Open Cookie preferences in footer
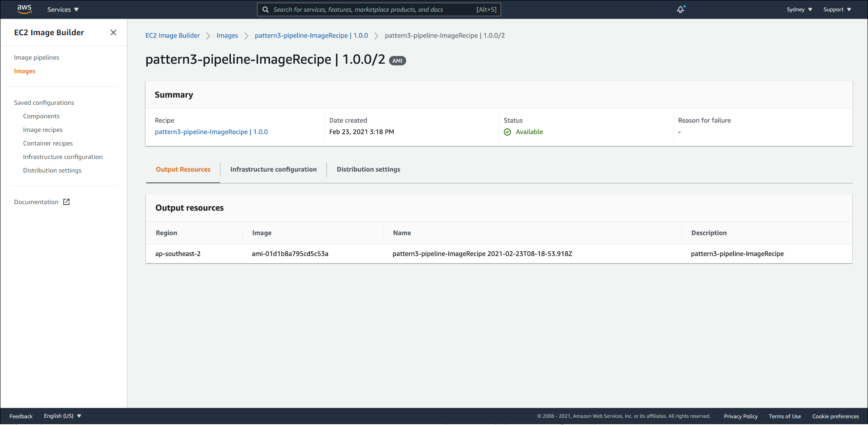The image size is (868, 425). (835, 416)
